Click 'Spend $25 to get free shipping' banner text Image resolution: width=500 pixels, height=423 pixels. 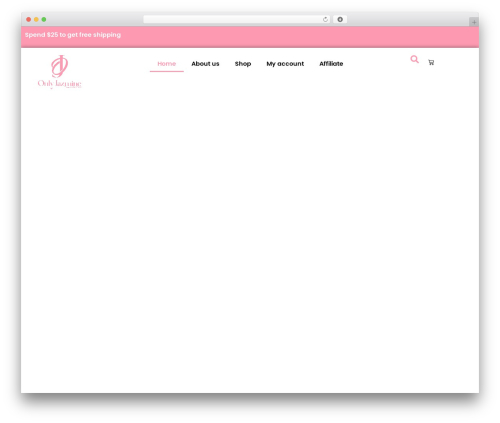click(x=73, y=35)
